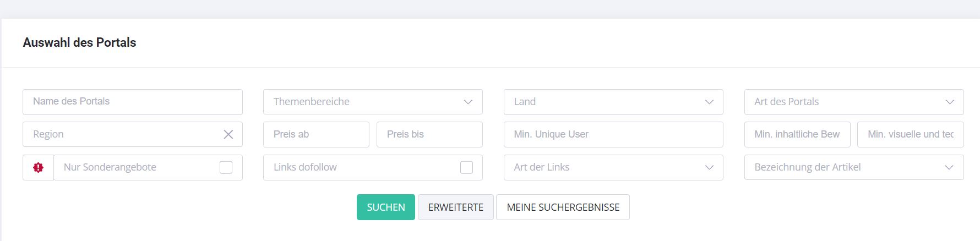
Task: Focus the Name des Portals field
Action: [x=133, y=102]
